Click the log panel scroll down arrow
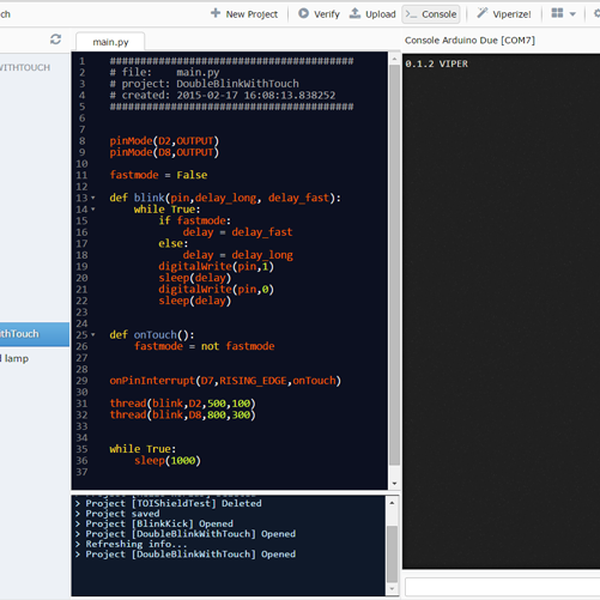The width and height of the screenshot is (600, 600). click(392, 589)
